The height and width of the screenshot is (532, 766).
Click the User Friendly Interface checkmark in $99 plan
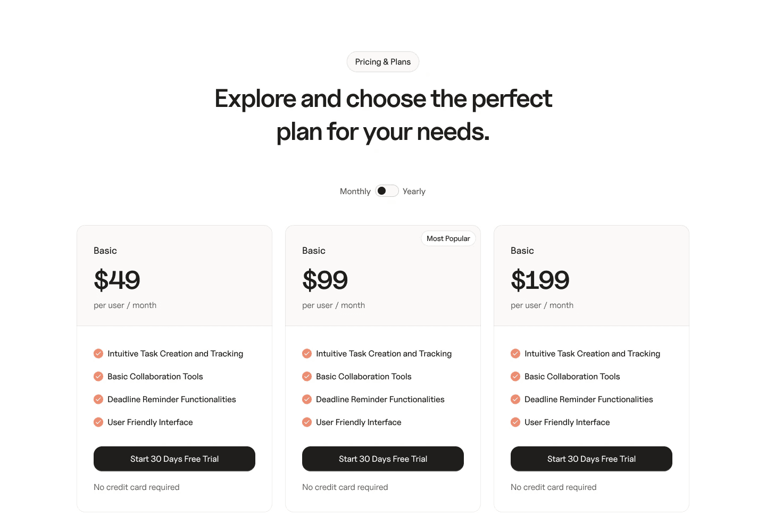pyautogui.click(x=307, y=422)
